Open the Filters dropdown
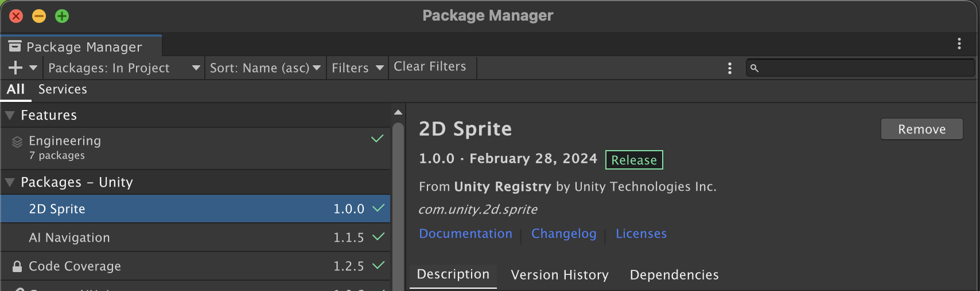 (x=357, y=68)
